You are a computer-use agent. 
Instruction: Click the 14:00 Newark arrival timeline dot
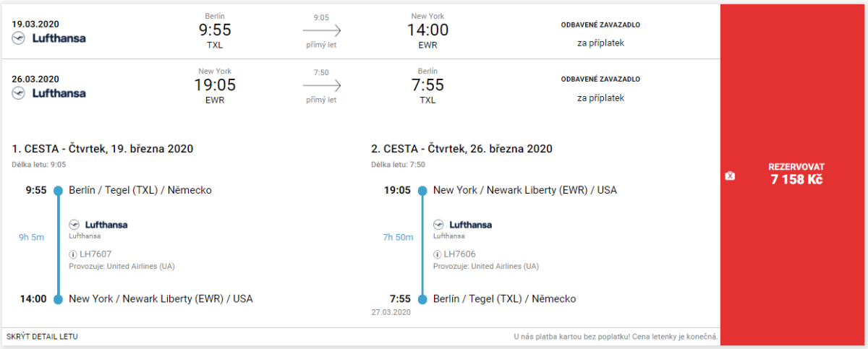tap(58, 299)
